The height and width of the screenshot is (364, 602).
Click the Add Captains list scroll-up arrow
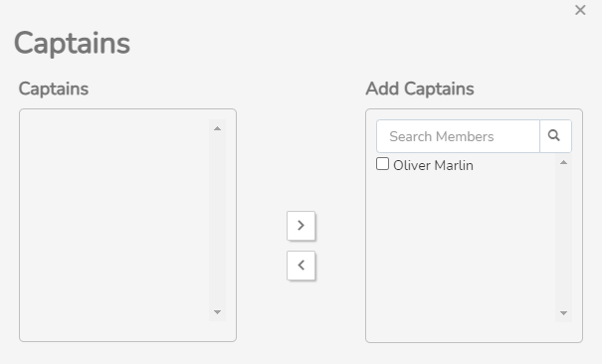click(563, 163)
